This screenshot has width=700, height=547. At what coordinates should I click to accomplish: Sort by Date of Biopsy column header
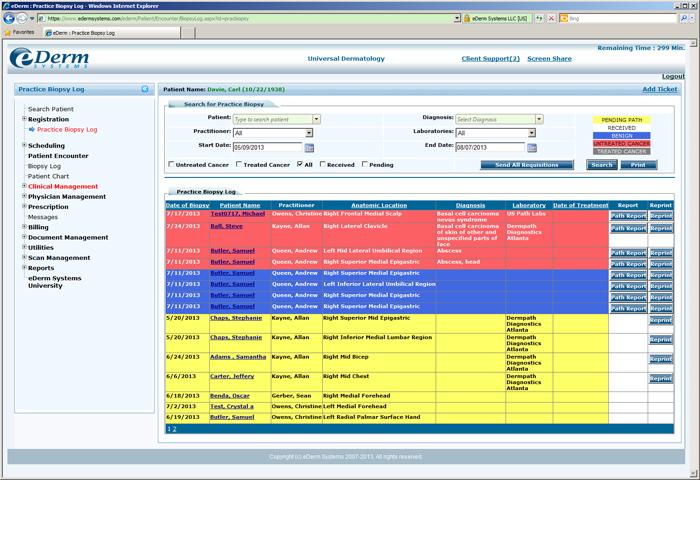point(188,205)
